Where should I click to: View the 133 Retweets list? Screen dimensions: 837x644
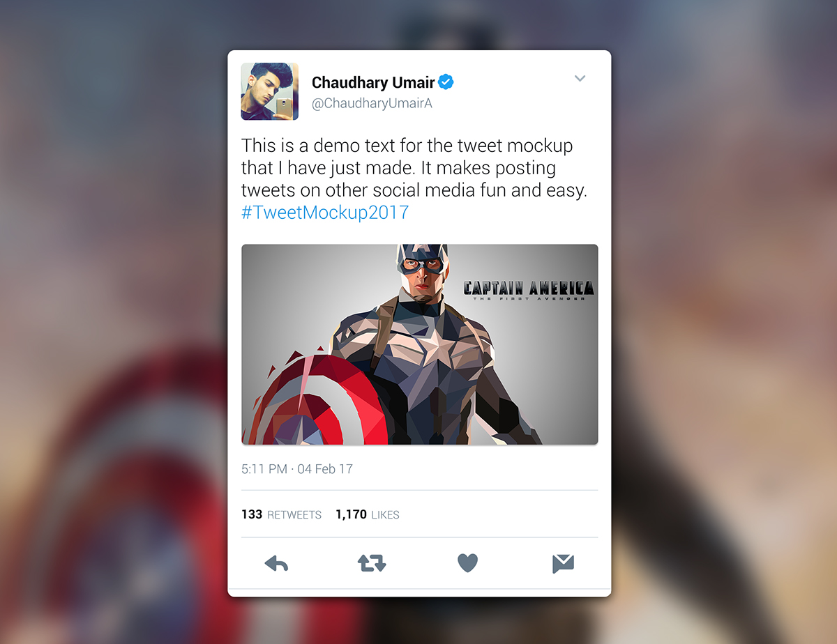pos(281,515)
